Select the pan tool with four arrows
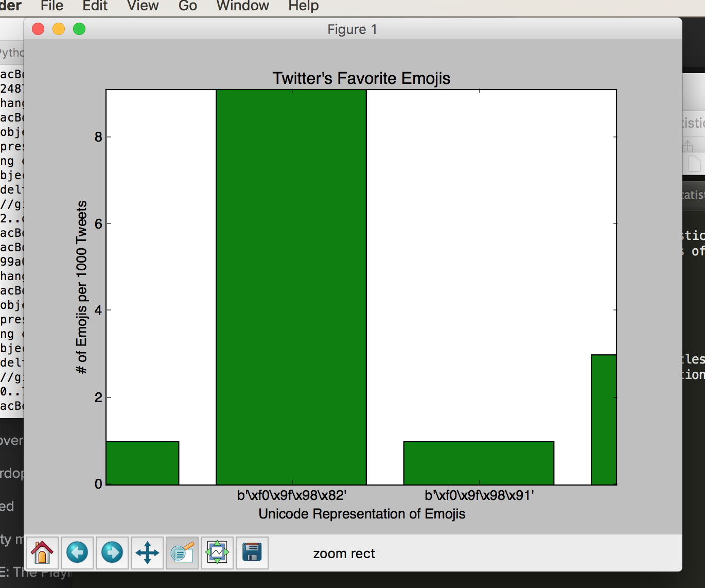The width and height of the screenshot is (705, 588). 147,553
